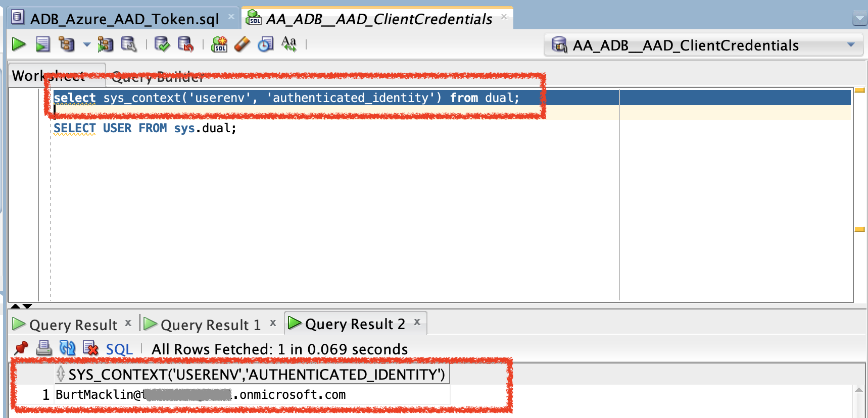
Task: Click row number 1 in results grid
Action: [x=45, y=395]
